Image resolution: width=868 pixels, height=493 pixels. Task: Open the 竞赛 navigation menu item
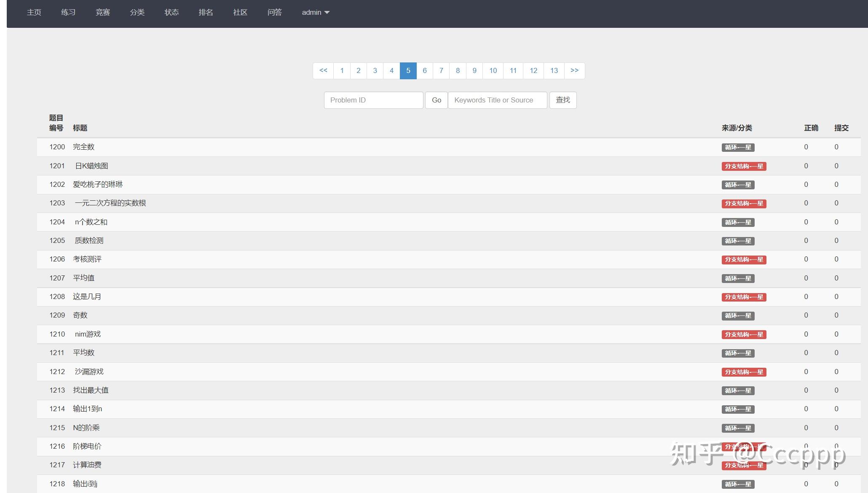(x=102, y=13)
